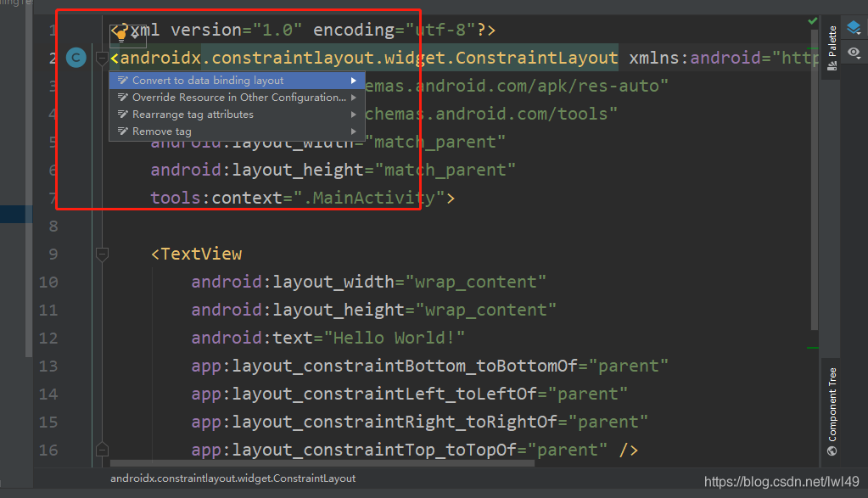This screenshot has height=498, width=868.
Task: Open the Component Tree tool window tab
Action: pyautogui.click(x=832, y=411)
